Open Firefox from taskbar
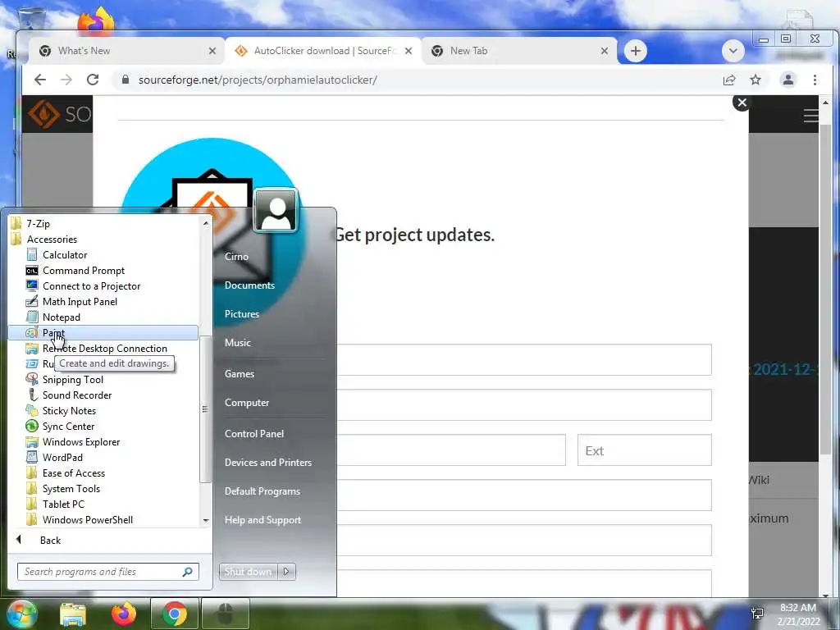840x630 pixels. click(x=124, y=614)
